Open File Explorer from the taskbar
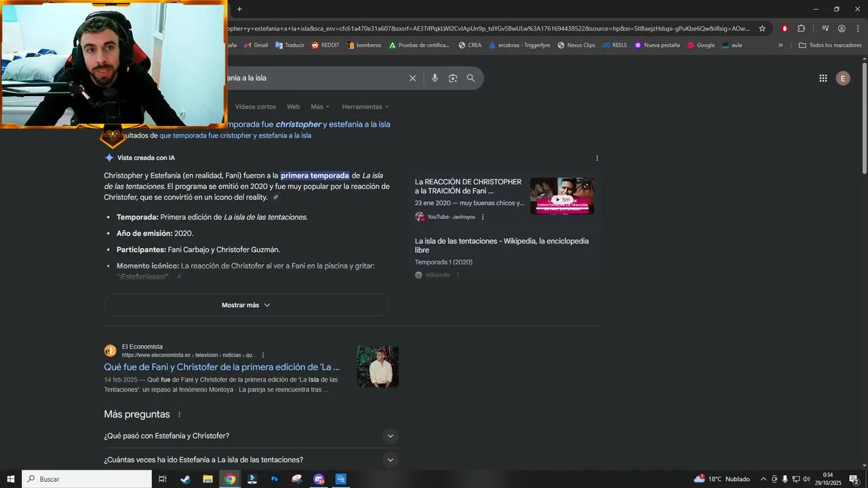Screen dimensions: 868x488 point(208,479)
